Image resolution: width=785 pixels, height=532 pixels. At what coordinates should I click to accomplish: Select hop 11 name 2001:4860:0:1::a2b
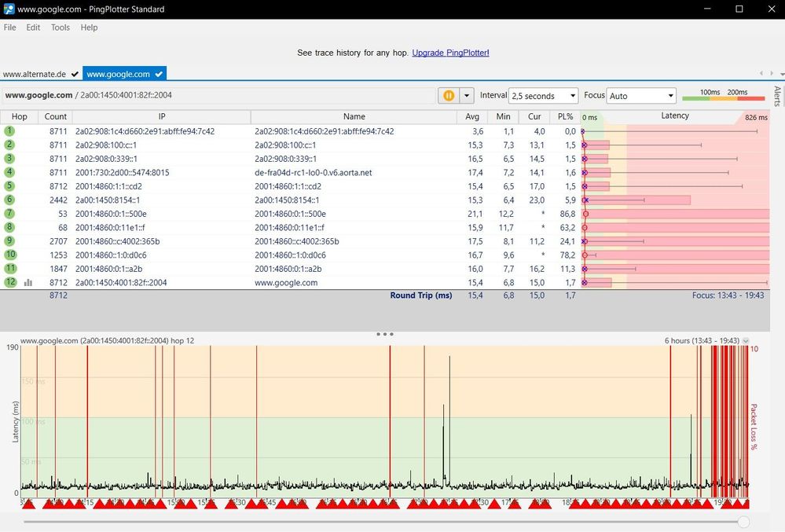click(288, 269)
